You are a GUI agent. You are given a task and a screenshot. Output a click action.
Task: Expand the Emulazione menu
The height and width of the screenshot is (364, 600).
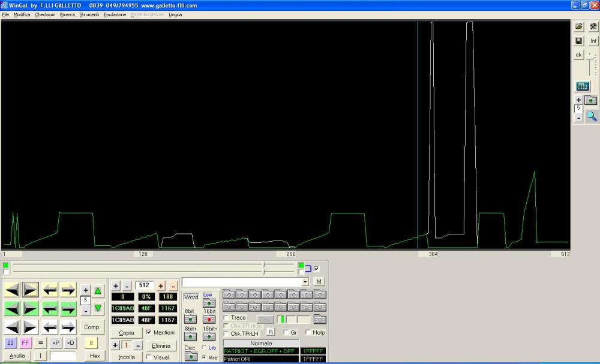tap(115, 14)
